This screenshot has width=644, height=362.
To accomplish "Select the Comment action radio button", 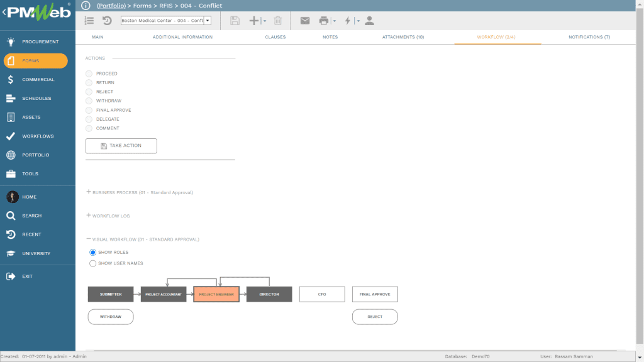I will pos(89,128).
